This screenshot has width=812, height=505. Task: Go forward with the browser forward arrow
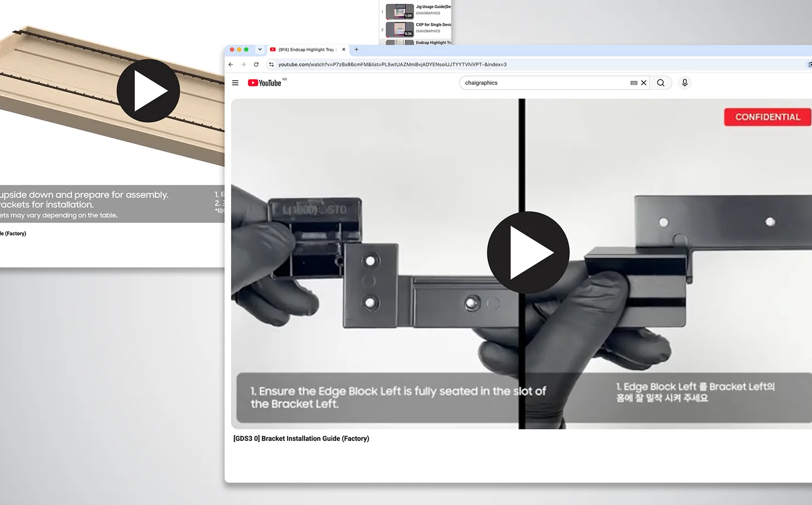coord(244,64)
